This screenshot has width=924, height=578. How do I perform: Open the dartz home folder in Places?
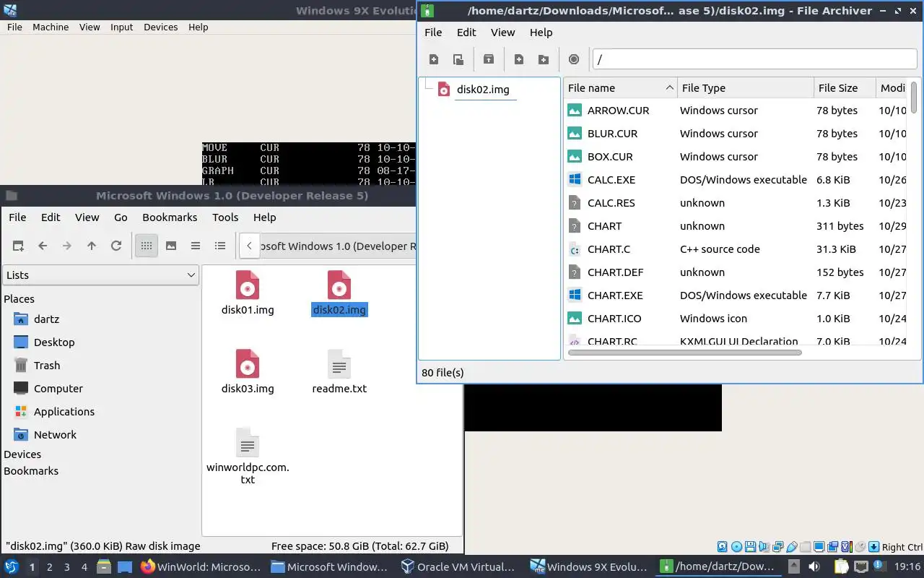pos(46,319)
